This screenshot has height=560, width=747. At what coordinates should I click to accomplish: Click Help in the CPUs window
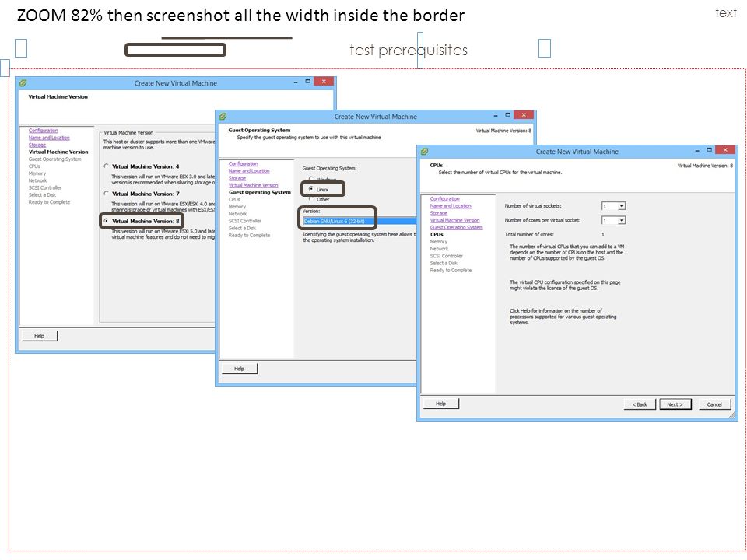pyautogui.click(x=441, y=404)
